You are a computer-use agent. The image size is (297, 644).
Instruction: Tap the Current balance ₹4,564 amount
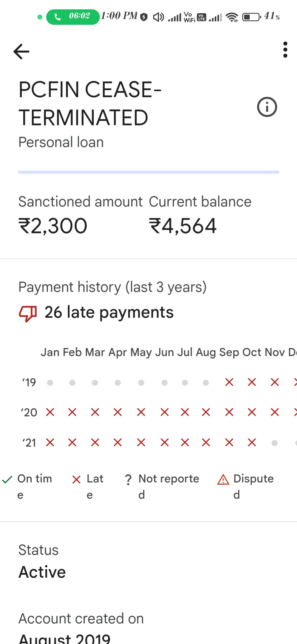[183, 226]
